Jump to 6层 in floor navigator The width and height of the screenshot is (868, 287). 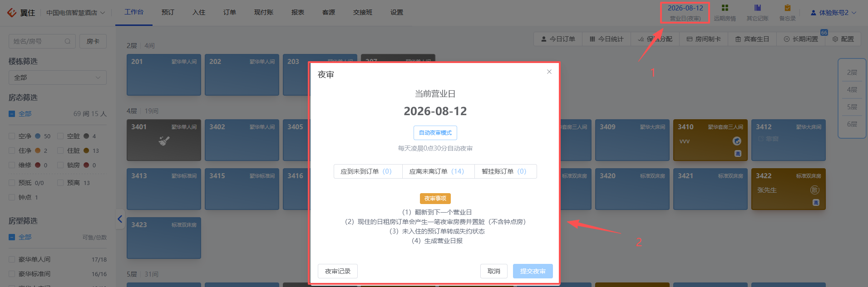pos(852,124)
